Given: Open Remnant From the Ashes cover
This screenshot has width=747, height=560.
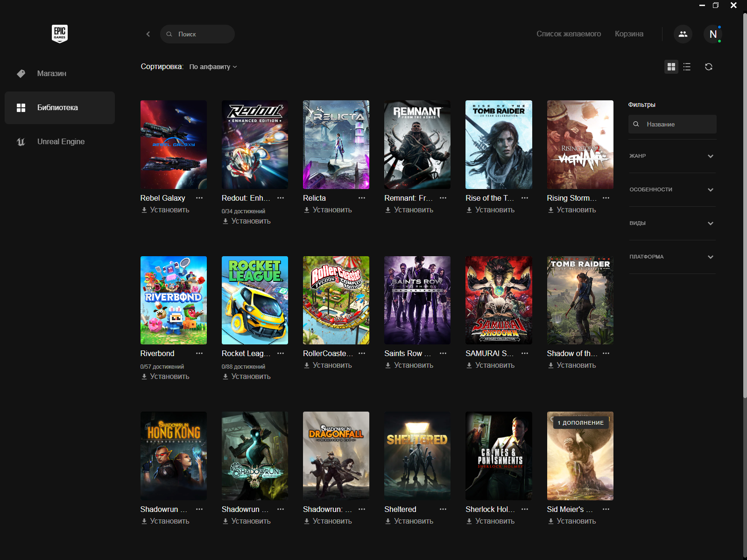Looking at the screenshot, I should point(417,145).
